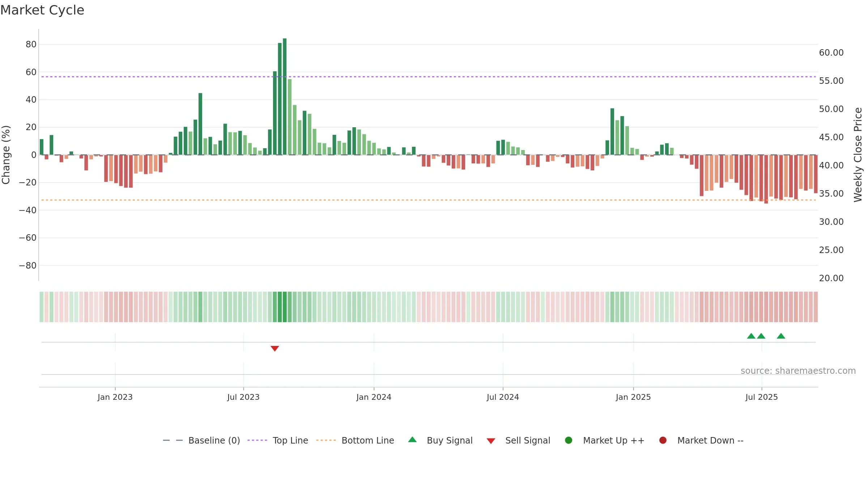Image resolution: width=868 pixels, height=488 pixels.
Task: Click the orange dotted Bottom Line
Action: [x=429, y=200]
